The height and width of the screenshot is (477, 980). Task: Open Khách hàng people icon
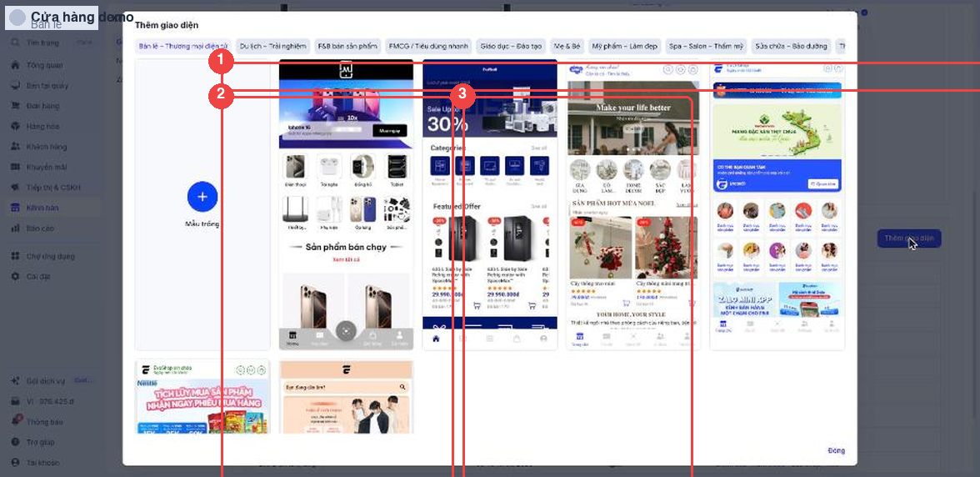15,146
